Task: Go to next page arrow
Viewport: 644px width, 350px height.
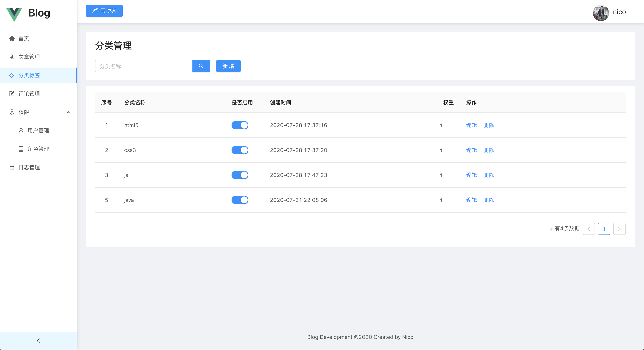Action: tap(619, 229)
